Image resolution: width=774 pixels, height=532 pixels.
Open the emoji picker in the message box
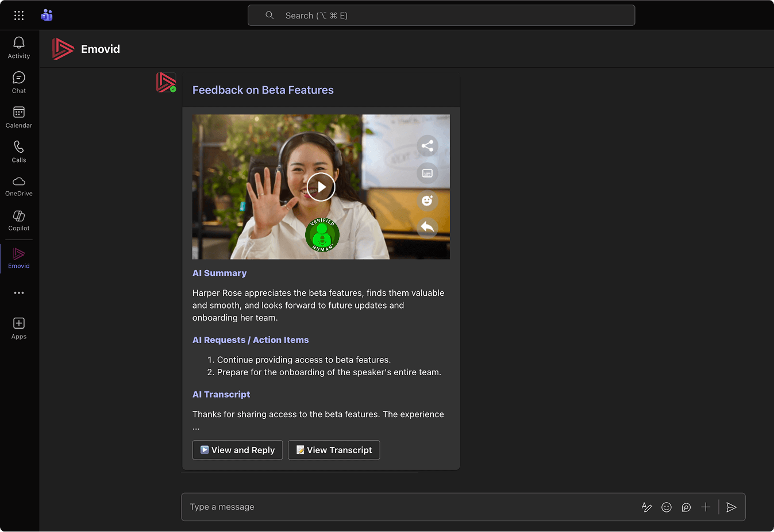point(666,507)
